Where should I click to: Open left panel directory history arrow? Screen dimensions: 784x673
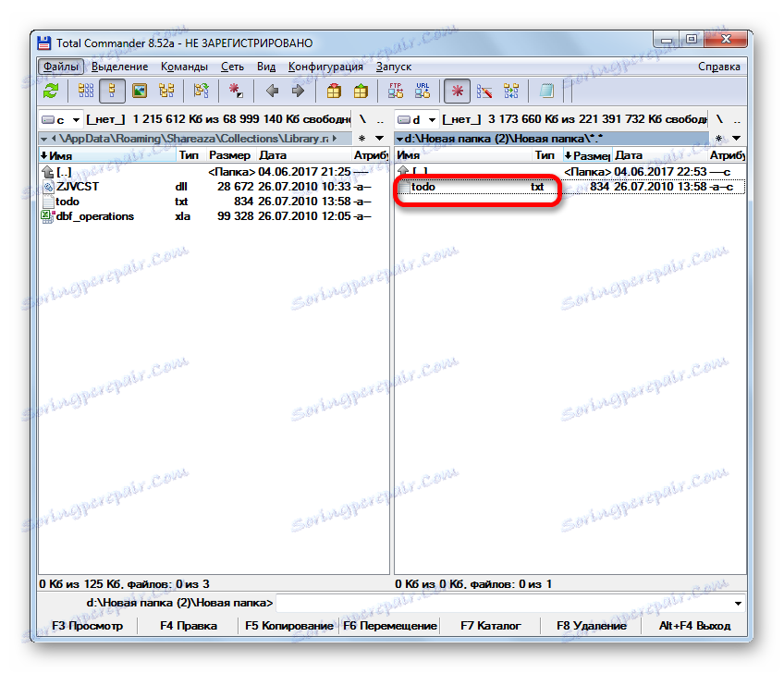[x=380, y=139]
